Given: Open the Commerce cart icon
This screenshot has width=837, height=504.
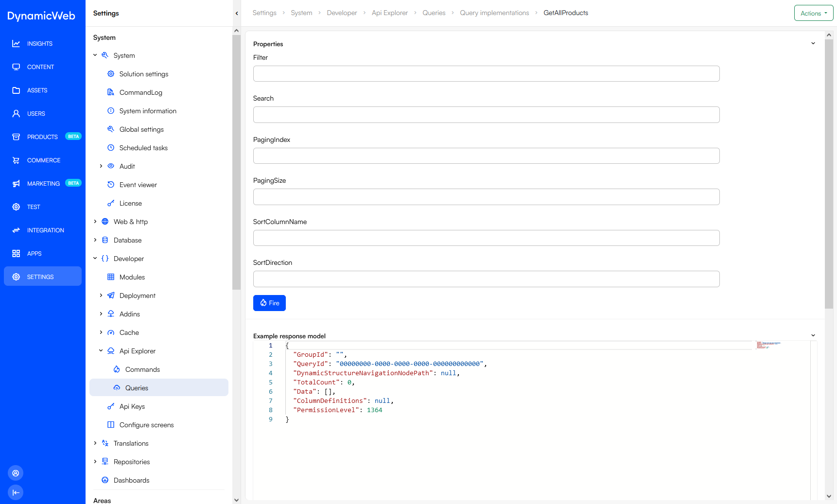Looking at the screenshot, I should (16, 160).
